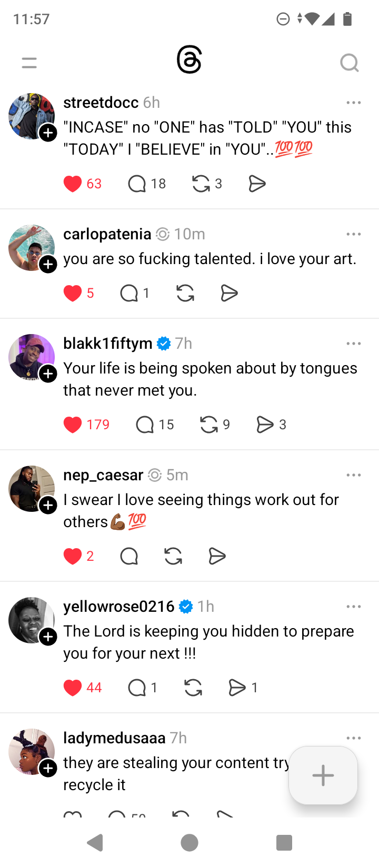
Task: Open the hamburger menu at top left
Action: click(29, 63)
